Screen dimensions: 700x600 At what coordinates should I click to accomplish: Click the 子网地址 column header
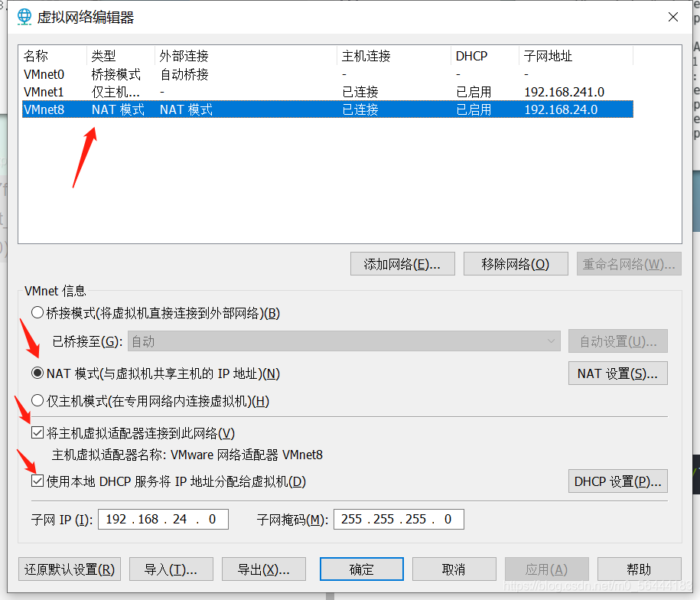(576, 56)
